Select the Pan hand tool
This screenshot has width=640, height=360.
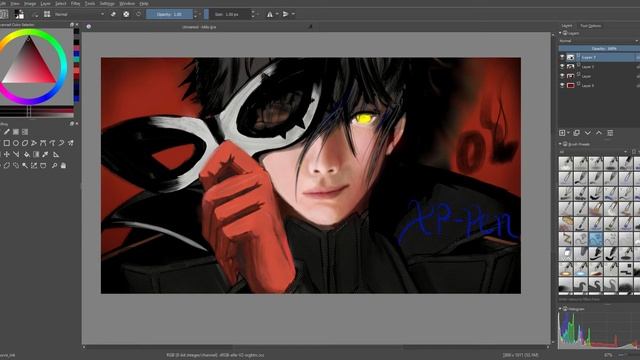(63, 165)
